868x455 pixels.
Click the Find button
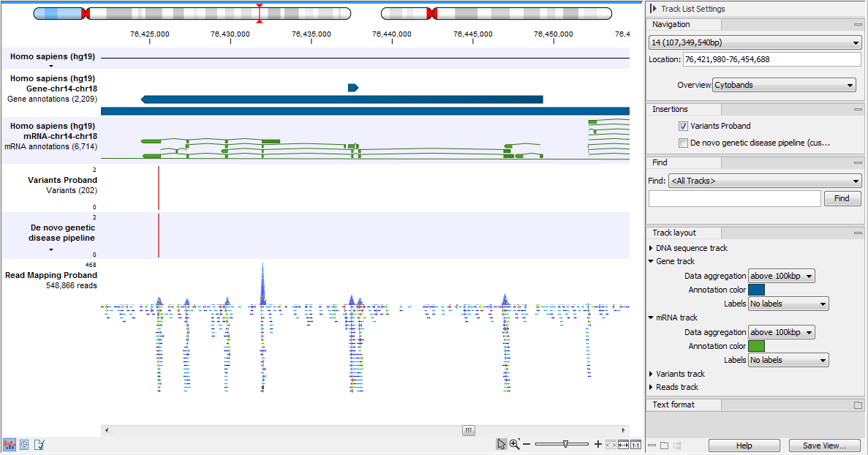coord(842,198)
